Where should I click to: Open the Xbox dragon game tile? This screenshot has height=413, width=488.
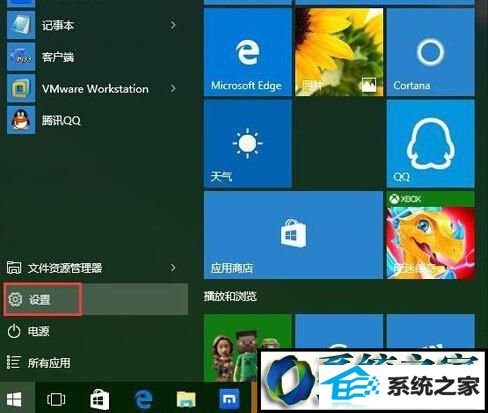[431, 235]
